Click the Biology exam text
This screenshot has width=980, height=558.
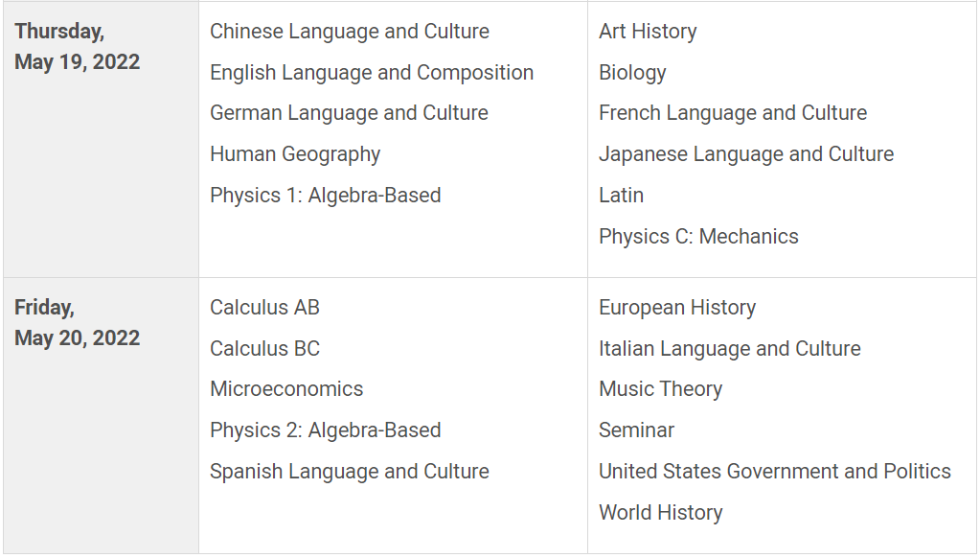[632, 73]
